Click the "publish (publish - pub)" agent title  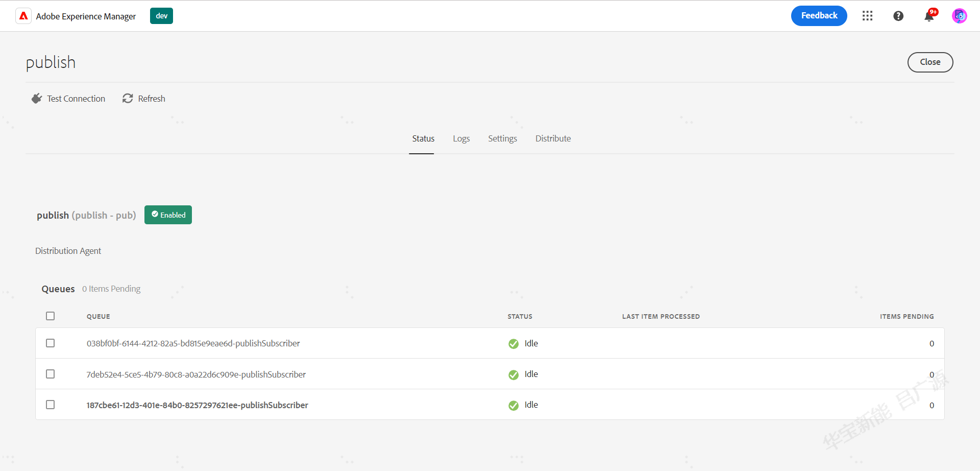point(86,215)
